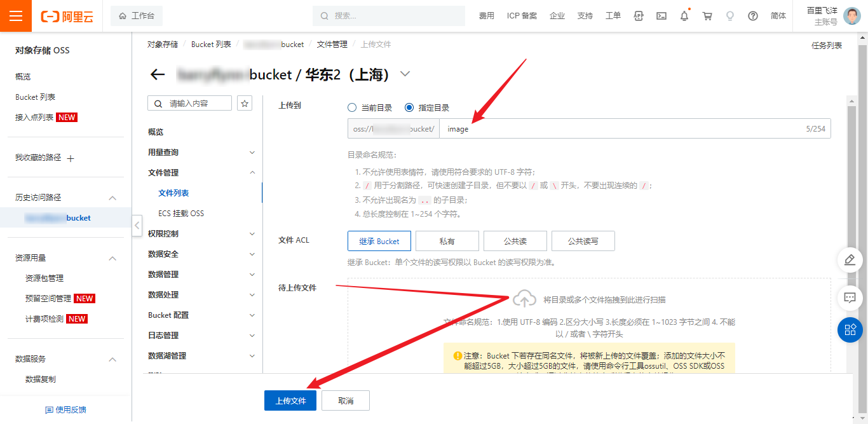Select the 当前目录 radio option

tap(352, 108)
